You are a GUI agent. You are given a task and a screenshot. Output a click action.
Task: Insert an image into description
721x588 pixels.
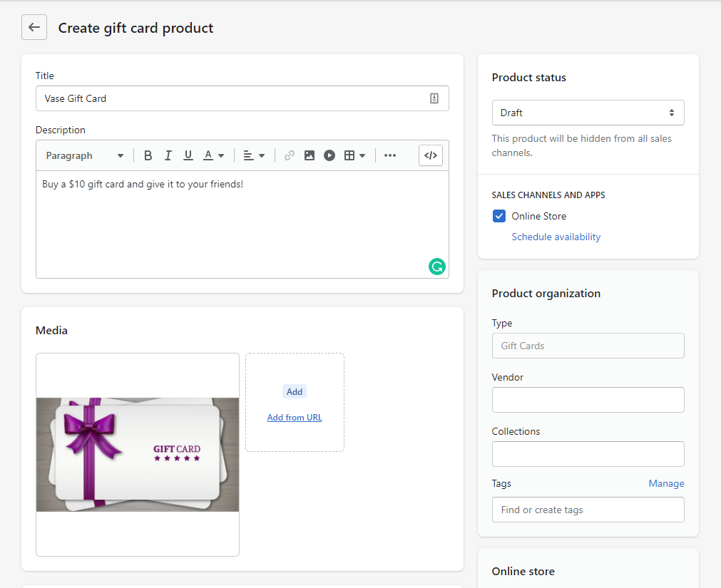[310, 155]
